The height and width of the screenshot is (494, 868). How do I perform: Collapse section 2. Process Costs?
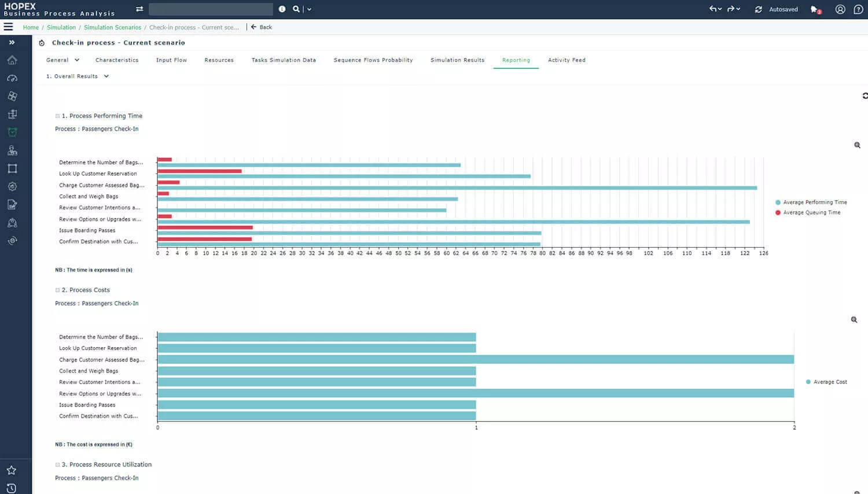tap(57, 290)
